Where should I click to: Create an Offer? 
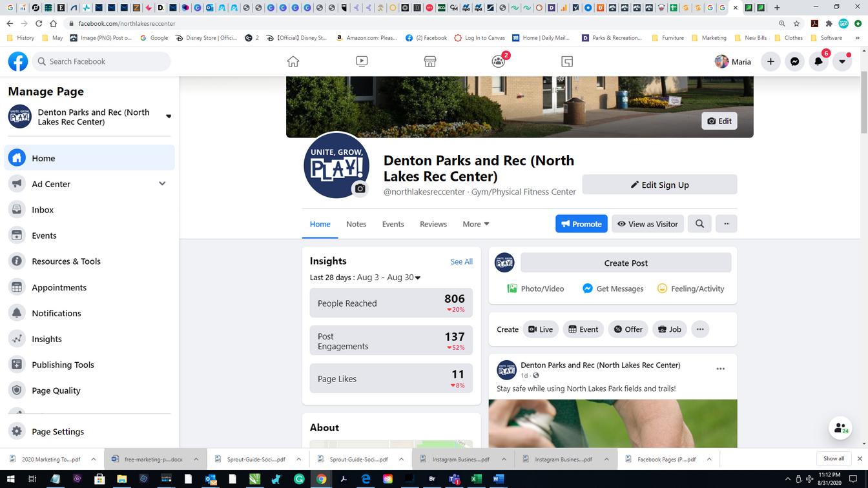click(628, 329)
